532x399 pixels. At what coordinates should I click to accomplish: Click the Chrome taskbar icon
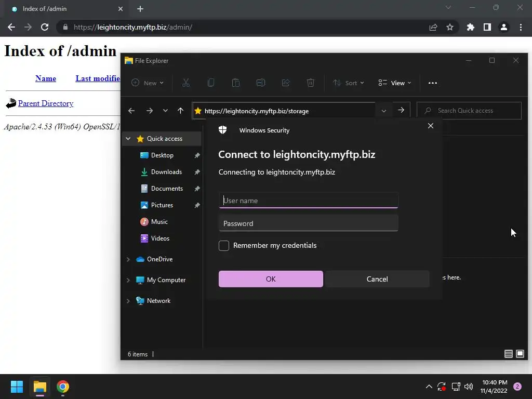[63, 387]
